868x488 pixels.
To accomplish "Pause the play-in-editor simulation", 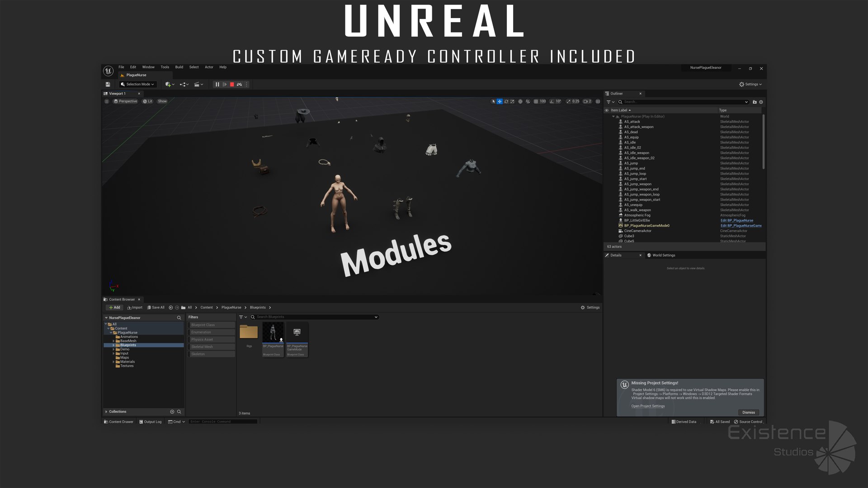I will pos(217,84).
